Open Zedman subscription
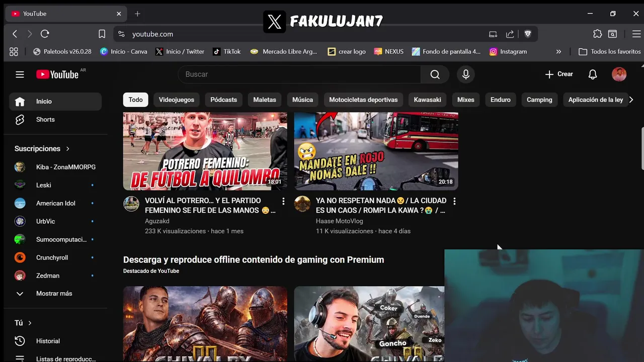The image size is (644, 362). tap(55, 276)
